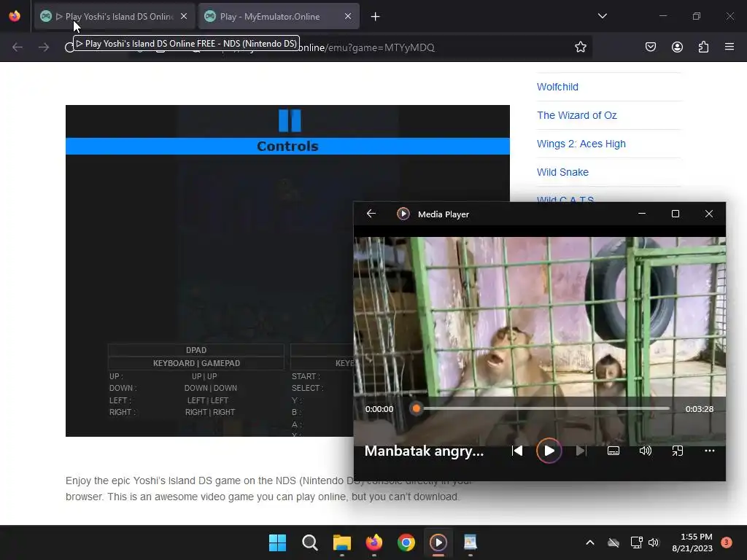Image resolution: width=747 pixels, height=560 pixels.
Task: Open The Wizard of Oz link
Action: [576, 115]
